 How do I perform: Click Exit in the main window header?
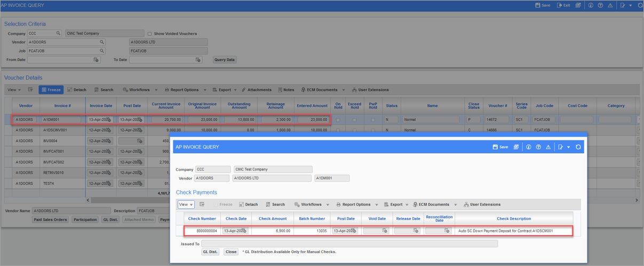click(x=563, y=5)
